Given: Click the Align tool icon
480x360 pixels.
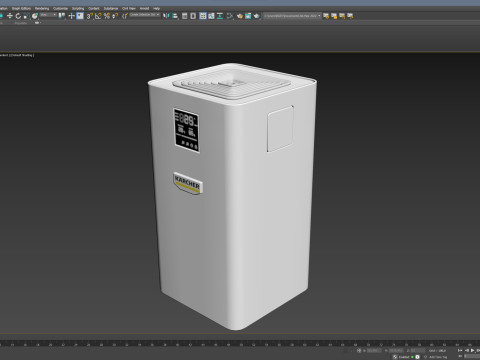Looking at the screenshot, I should click(x=175, y=16).
